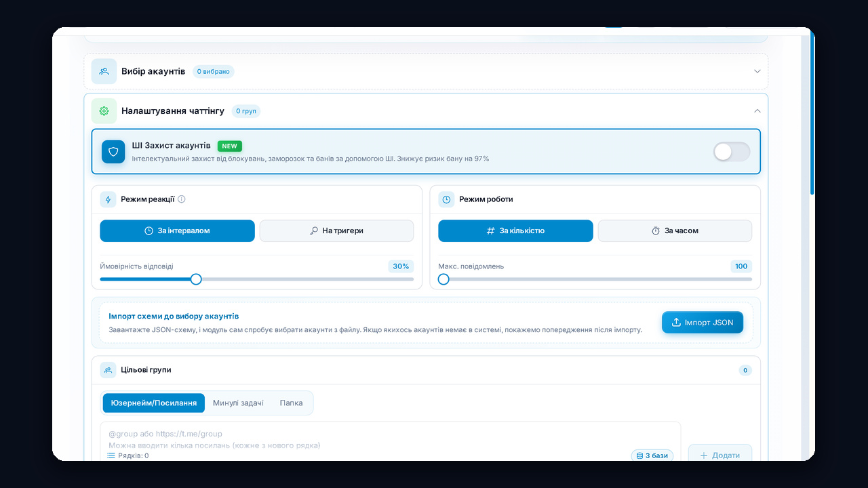Open the info icon beside Режим реакції
Screen dimensions: 868x488
182,199
